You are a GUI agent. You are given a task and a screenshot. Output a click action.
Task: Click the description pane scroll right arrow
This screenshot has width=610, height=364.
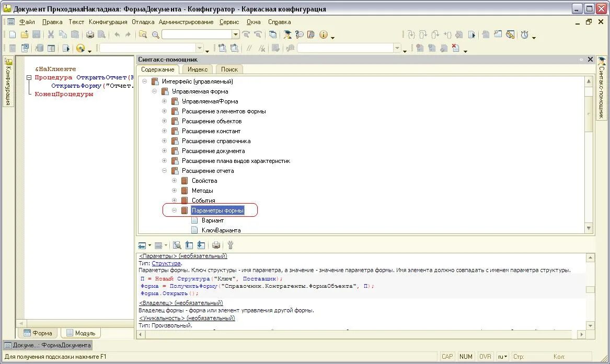point(581,334)
